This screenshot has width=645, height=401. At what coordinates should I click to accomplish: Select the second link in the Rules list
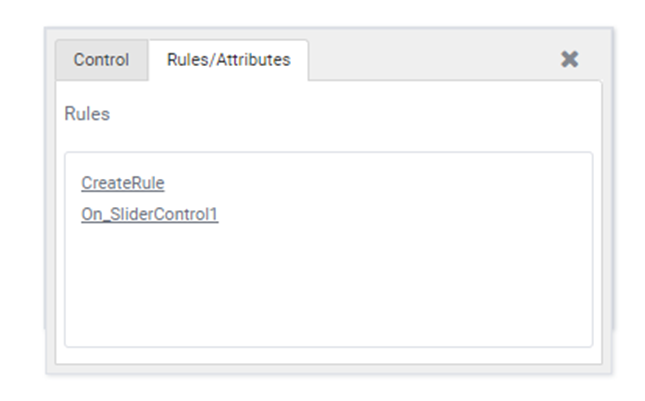(x=150, y=214)
